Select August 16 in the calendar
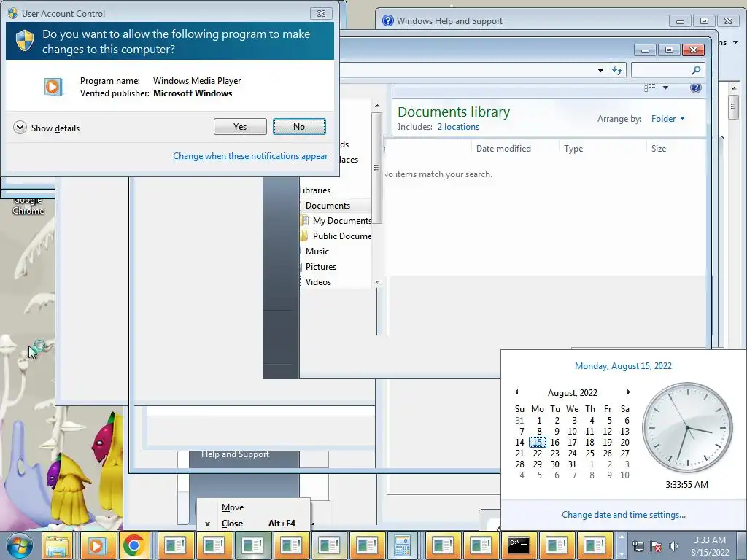747x560 pixels. (554, 443)
